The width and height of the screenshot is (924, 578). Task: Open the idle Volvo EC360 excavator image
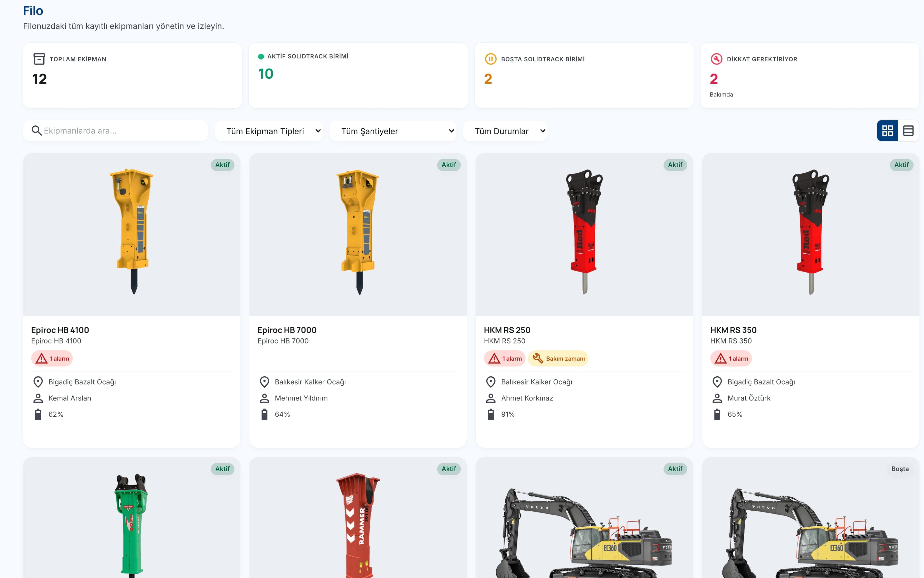pyautogui.click(x=811, y=518)
